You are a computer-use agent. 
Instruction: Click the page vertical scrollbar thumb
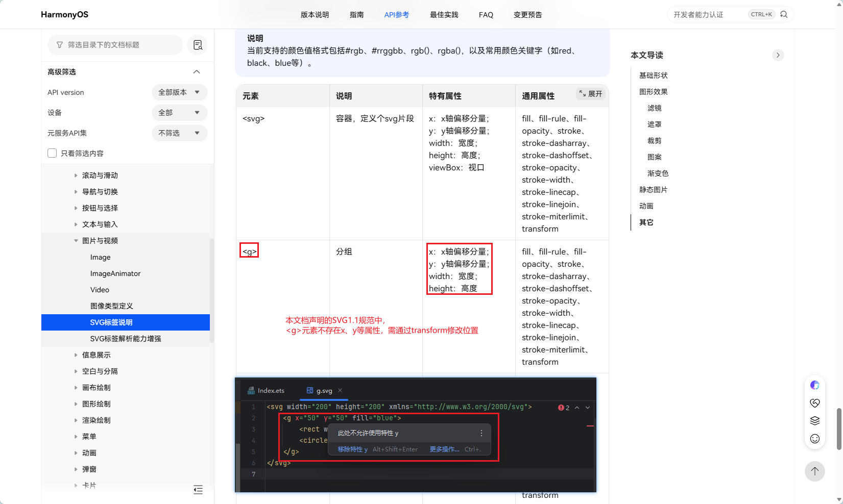pos(839,429)
